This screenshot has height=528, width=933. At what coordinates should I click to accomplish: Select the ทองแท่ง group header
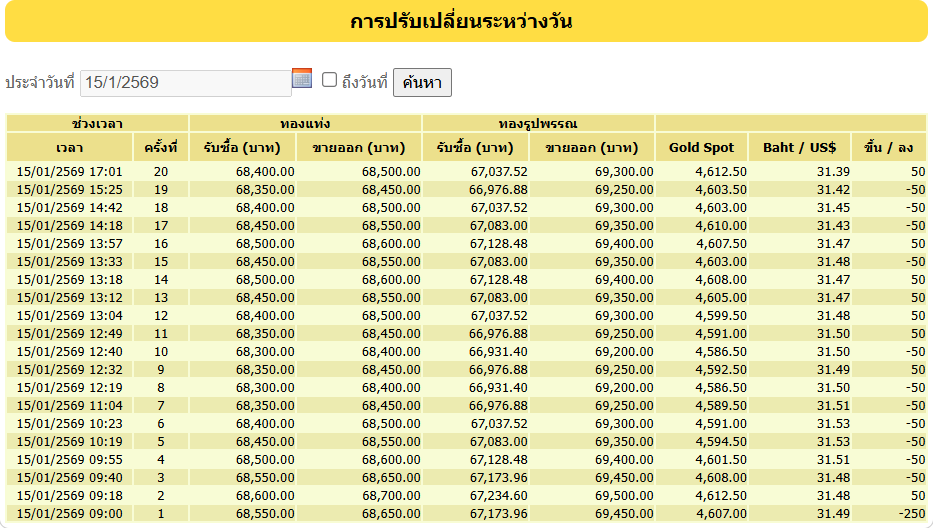point(305,123)
